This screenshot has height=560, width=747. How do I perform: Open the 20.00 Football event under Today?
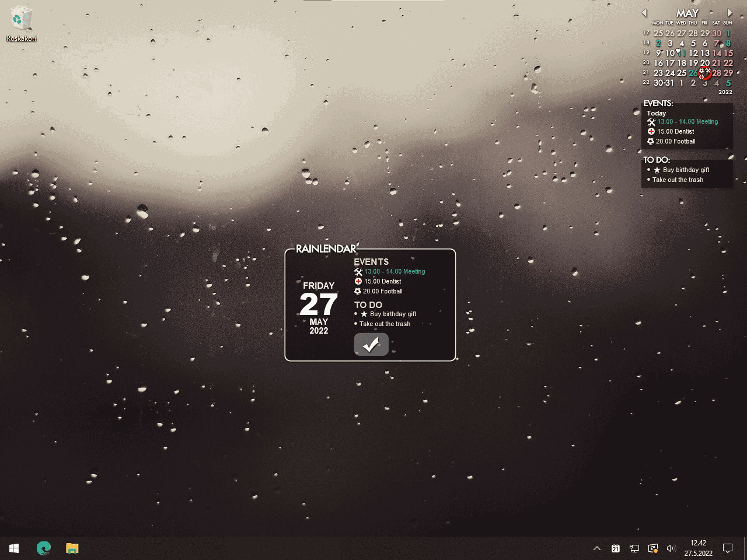676,142
